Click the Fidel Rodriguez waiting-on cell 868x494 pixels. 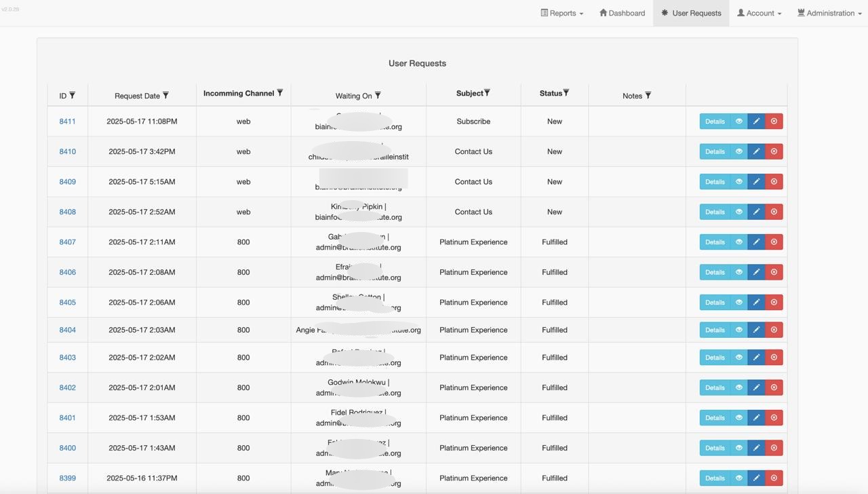pos(358,418)
